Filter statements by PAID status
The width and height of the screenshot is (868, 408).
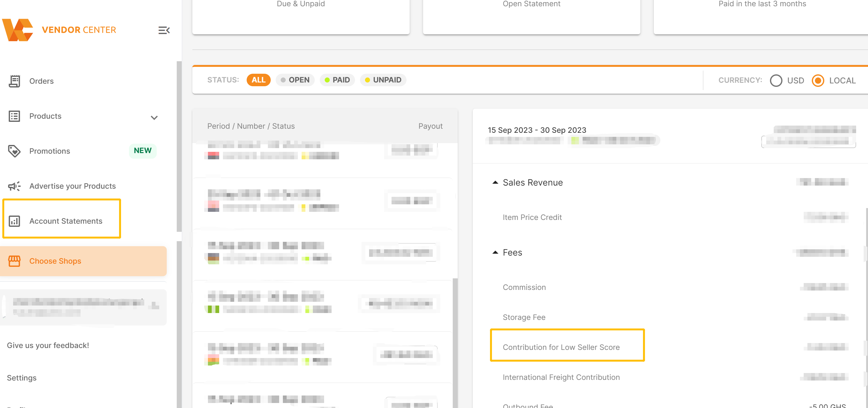(337, 80)
